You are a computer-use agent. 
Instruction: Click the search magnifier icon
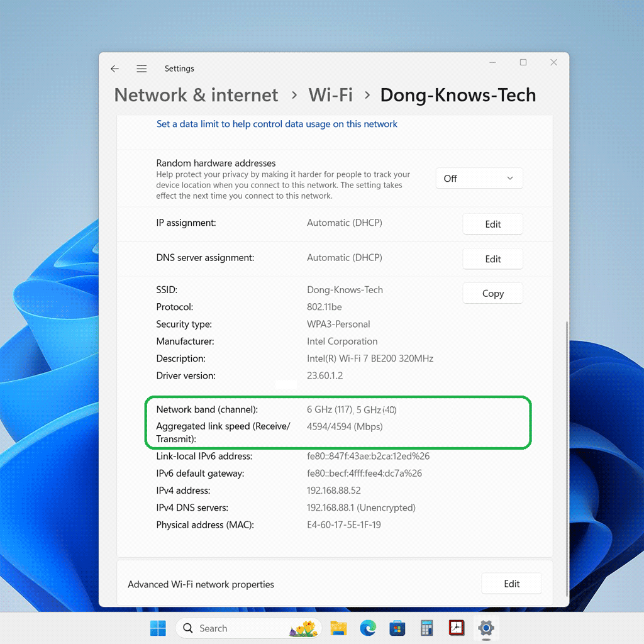pyautogui.click(x=187, y=628)
